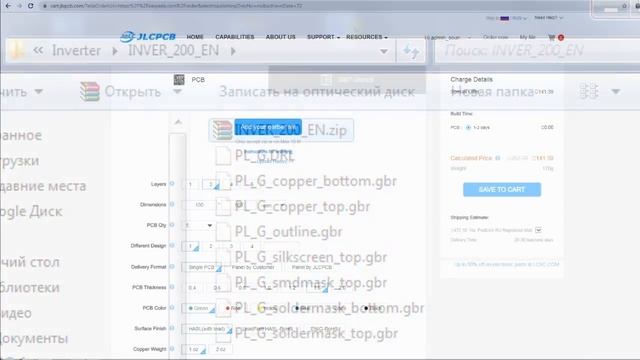Select 2 oz copper weight
Screen dimensions: 640x360
tap(220, 349)
